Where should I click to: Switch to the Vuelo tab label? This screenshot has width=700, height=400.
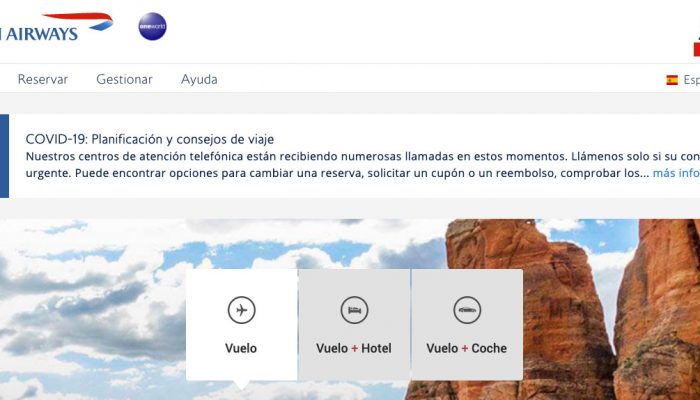[x=241, y=348]
